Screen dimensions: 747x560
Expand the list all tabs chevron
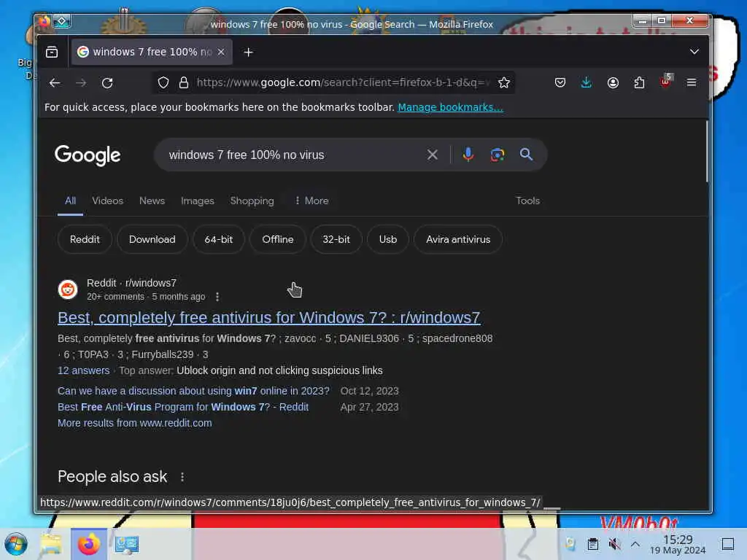click(694, 52)
